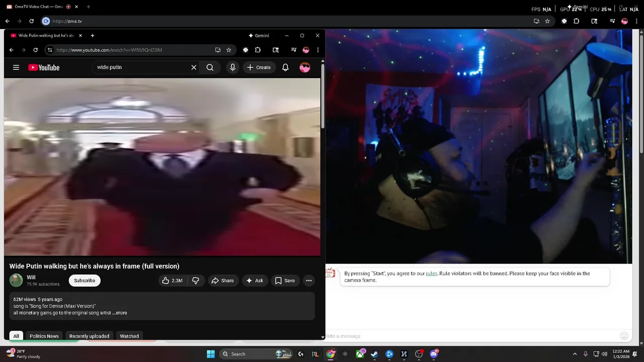Reload the OmeTV page
Image resolution: width=644 pixels, height=362 pixels.
(31, 21)
